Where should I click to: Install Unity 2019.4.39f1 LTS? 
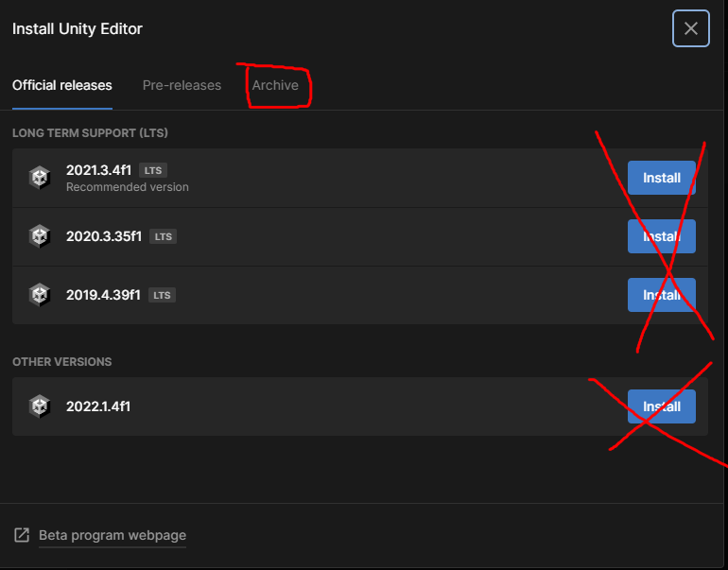tap(662, 295)
